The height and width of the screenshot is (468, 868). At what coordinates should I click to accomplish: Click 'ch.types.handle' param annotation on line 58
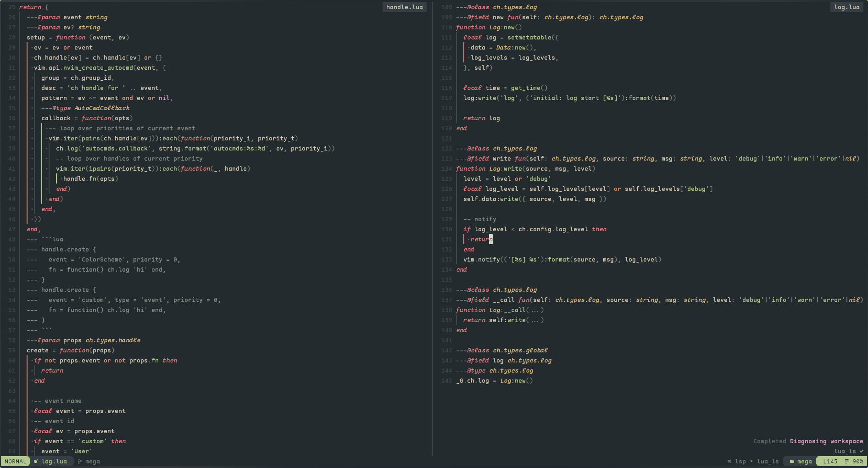pos(113,340)
